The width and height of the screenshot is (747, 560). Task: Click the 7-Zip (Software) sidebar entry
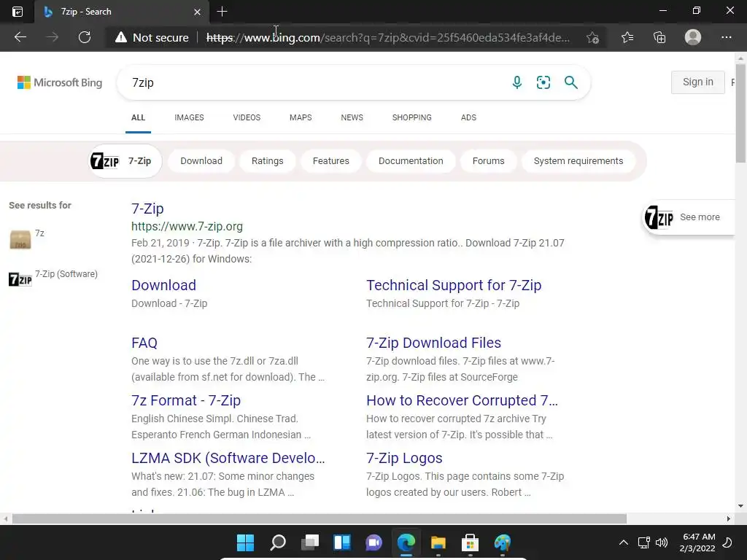pos(53,278)
